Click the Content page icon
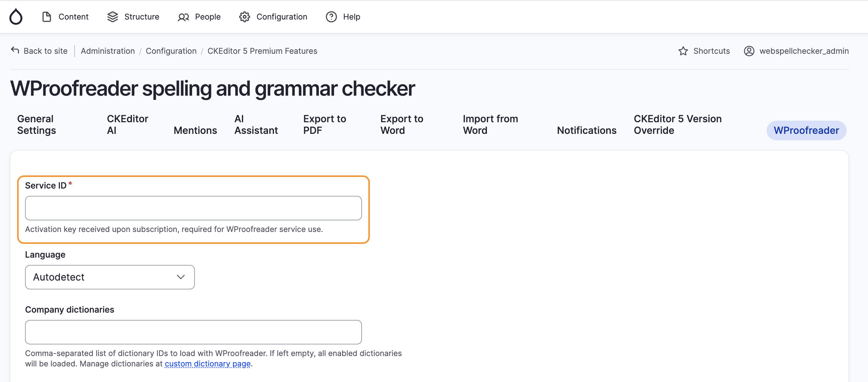Image resolution: width=868 pixels, height=382 pixels. (46, 17)
